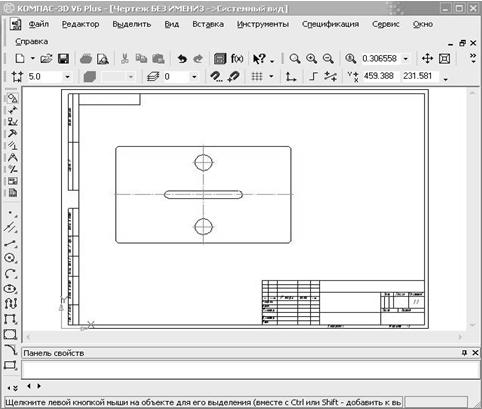
Task: Expand the cursor step 5.0 dropdown
Action: point(67,77)
